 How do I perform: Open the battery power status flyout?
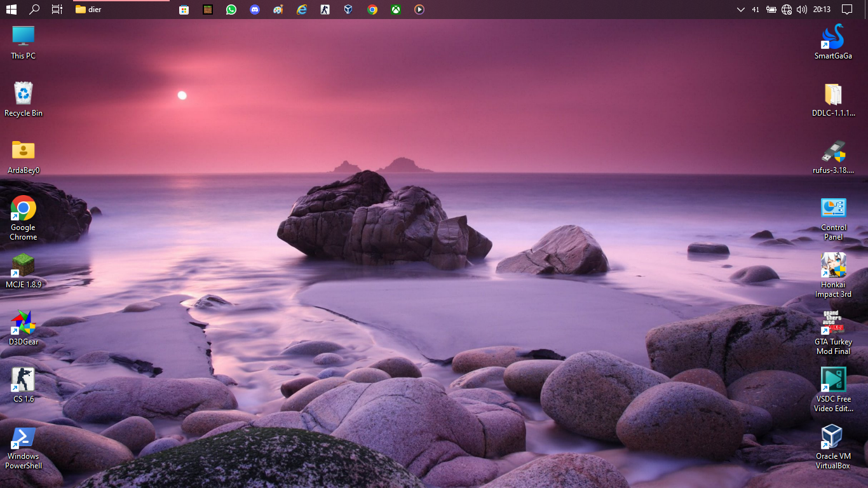pyautogui.click(x=771, y=10)
